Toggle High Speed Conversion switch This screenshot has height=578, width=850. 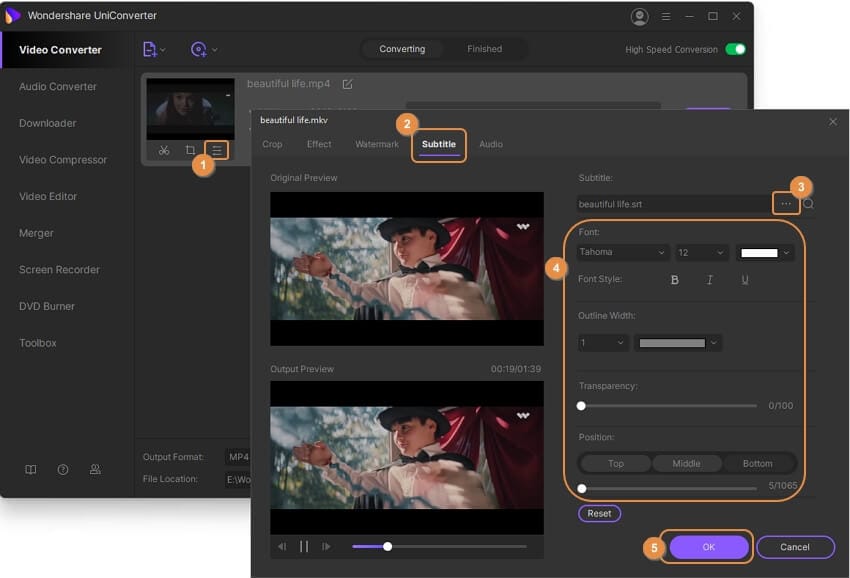(736, 49)
